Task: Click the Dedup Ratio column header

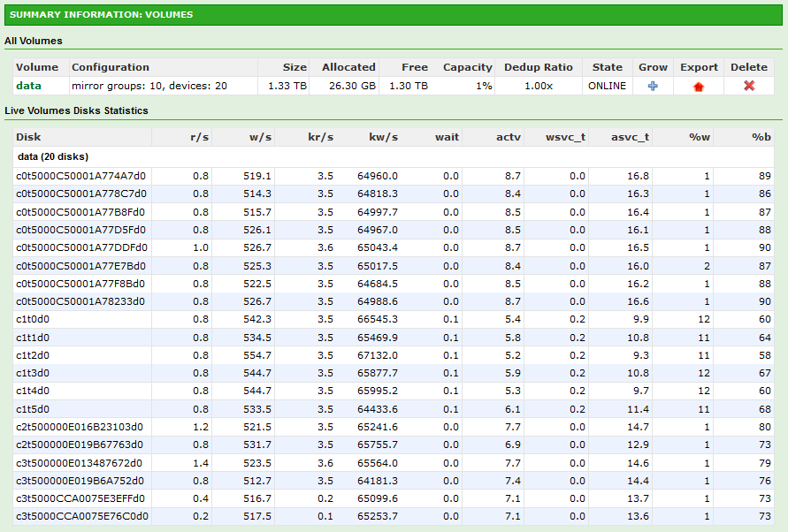Action: point(539,67)
